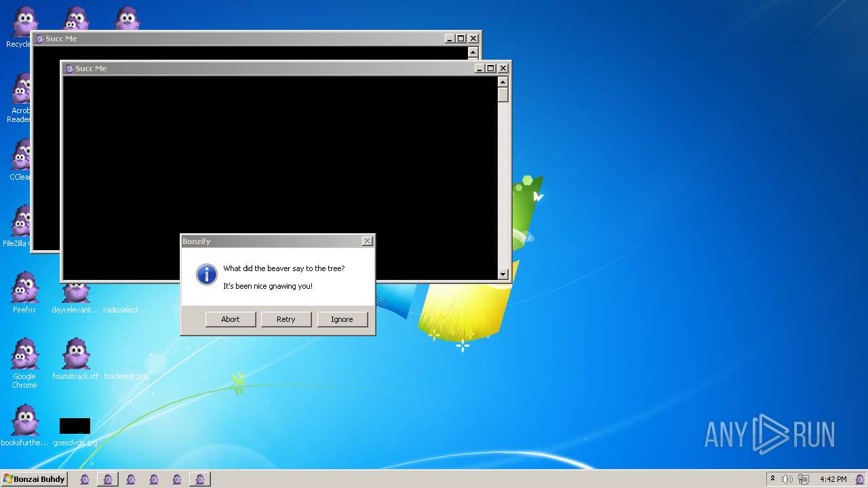Click the second Bonzi taskbar icon

click(x=108, y=479)
